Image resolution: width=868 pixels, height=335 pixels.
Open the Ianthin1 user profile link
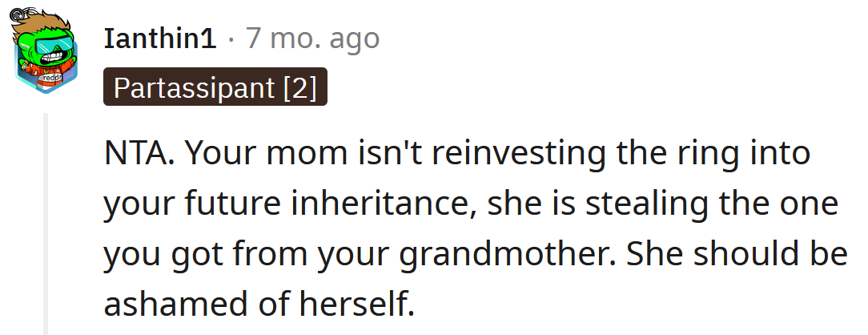tap(160, 38)
